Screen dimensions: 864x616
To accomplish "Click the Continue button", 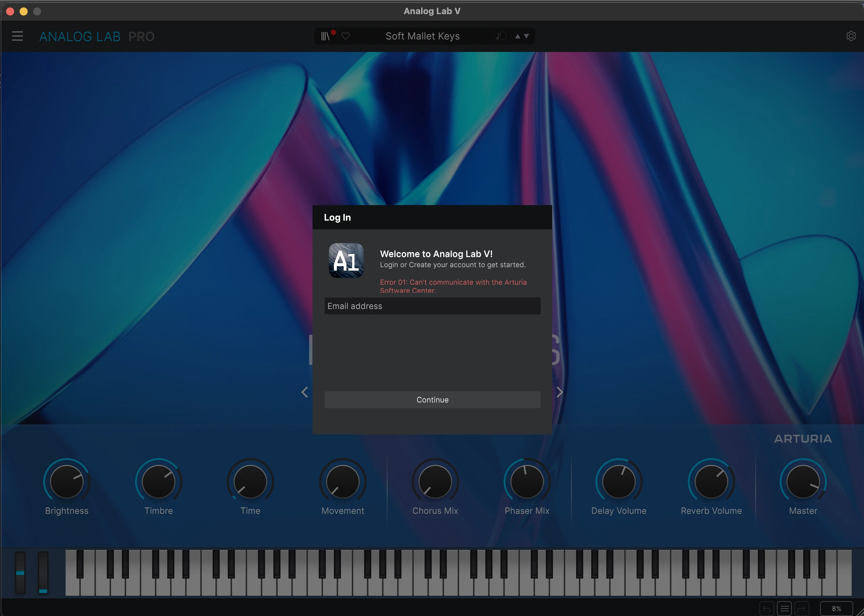I will 433,400.
